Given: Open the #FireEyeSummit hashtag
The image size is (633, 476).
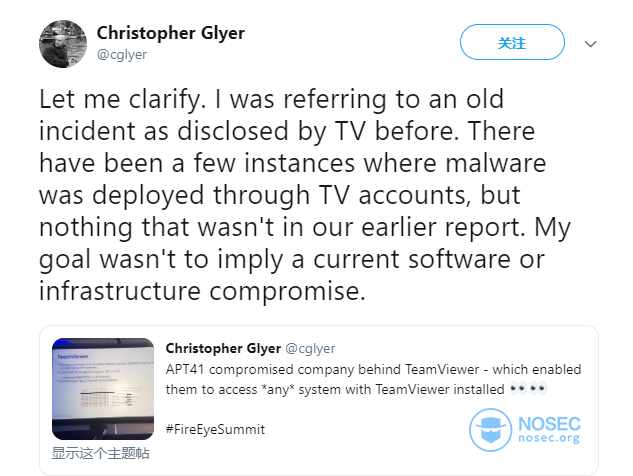Looking at the screenshot, I should tap(215, 429).
